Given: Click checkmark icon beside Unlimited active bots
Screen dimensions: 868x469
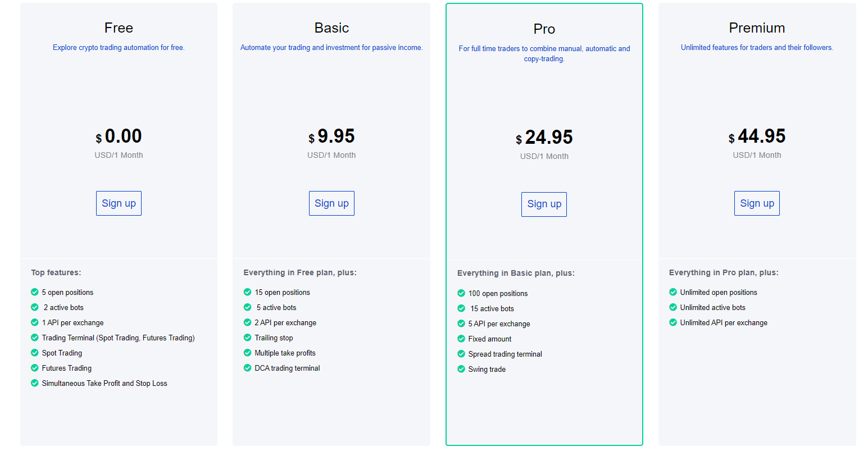Looking at the screenshot, I should [673, 307].
